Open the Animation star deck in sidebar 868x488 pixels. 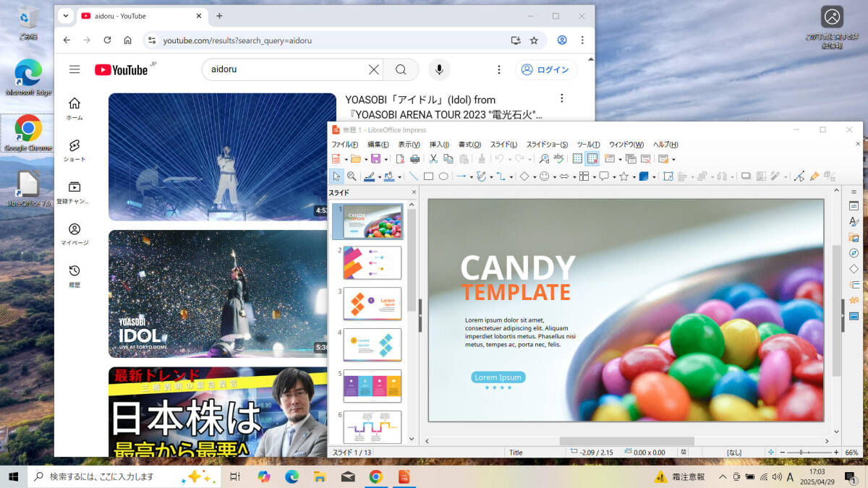[854, 300]
